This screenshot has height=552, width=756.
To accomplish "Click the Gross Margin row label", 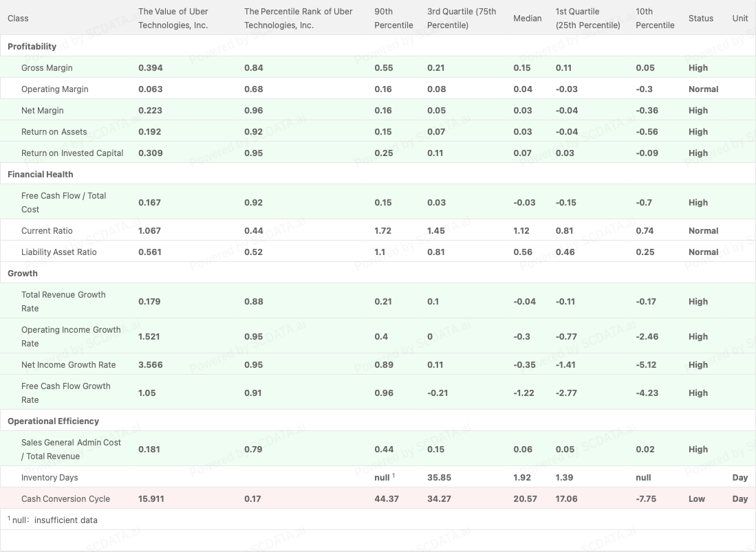I will pyautogui.click(x=47, y=68).
